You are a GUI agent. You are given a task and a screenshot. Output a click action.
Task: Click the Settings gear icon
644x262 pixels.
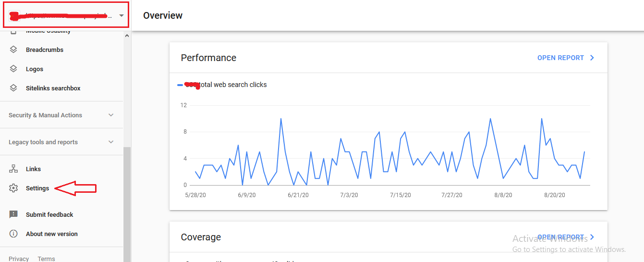click(x=13, y=188)
